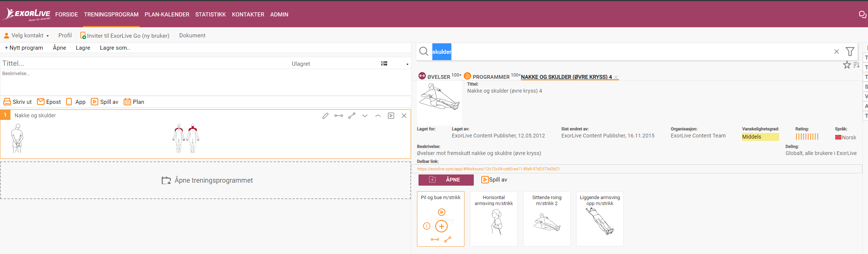Screen dimensions: 868x254
Task: Click Åpne treningsprogrammet drop area
Action: [206, 180]
